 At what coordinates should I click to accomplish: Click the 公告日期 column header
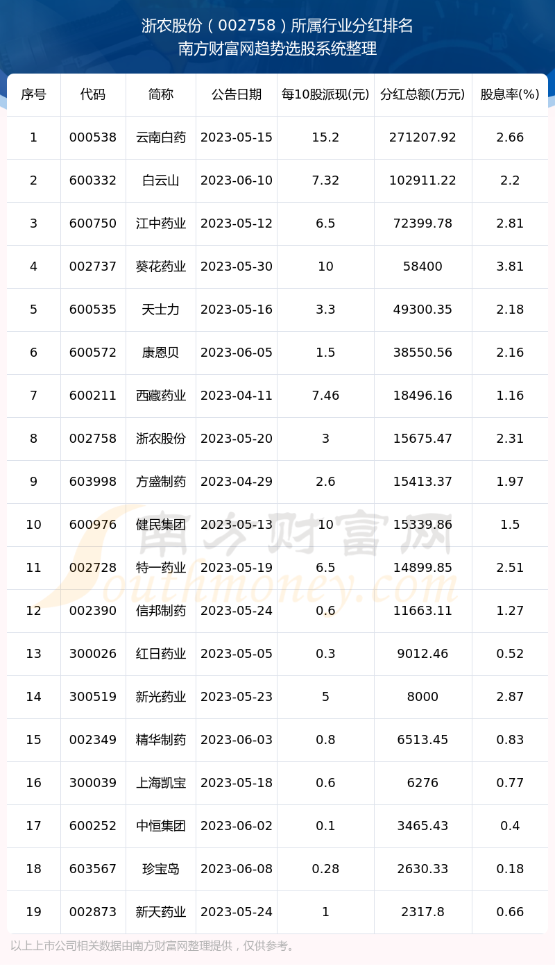(x=237, y=94)
